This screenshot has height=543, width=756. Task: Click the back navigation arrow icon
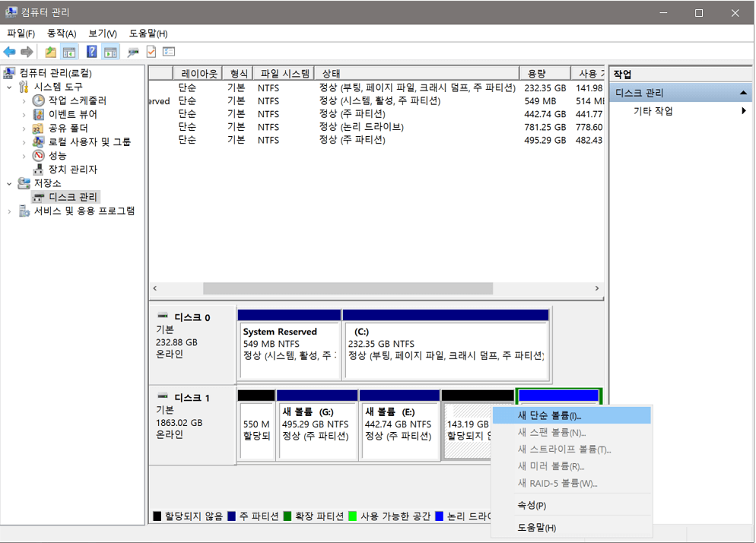10,51
